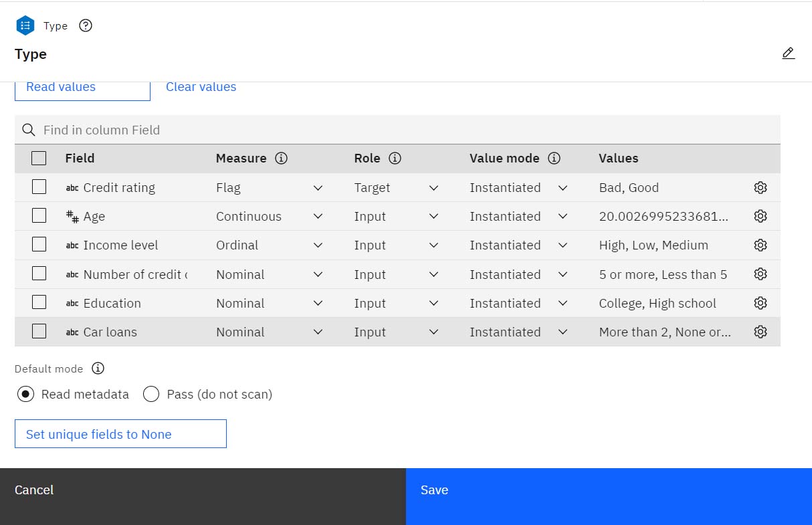Open settings gear for Number of credit cards
Screen dimensions: 812x525
760,274
